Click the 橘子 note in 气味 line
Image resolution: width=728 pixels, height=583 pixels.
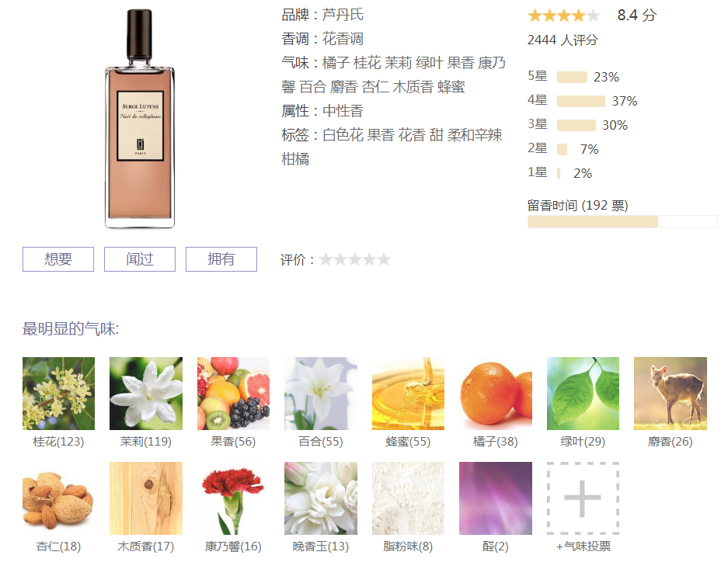(336, 63)
